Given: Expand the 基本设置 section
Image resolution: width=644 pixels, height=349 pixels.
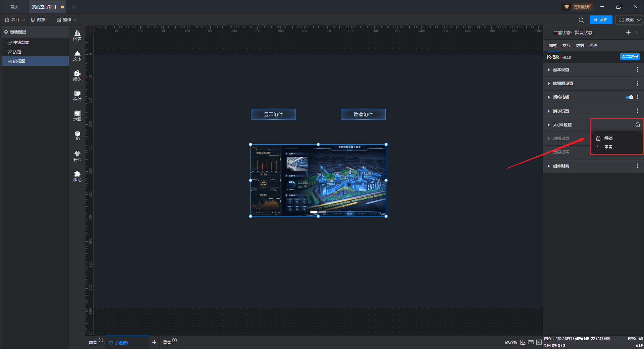Looking at the screenshot, I should pos(561,70).
